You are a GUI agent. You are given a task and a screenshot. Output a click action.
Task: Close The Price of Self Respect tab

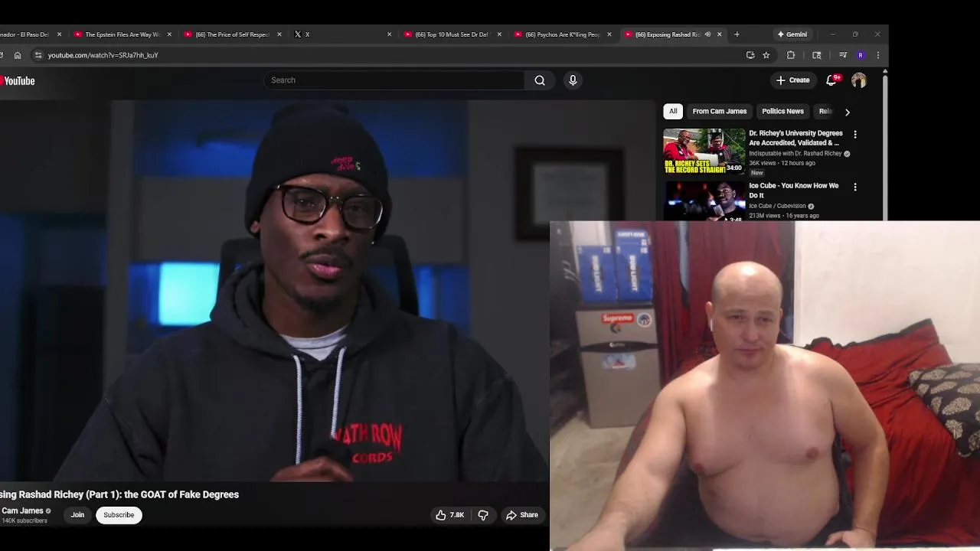tap(279, 34)
